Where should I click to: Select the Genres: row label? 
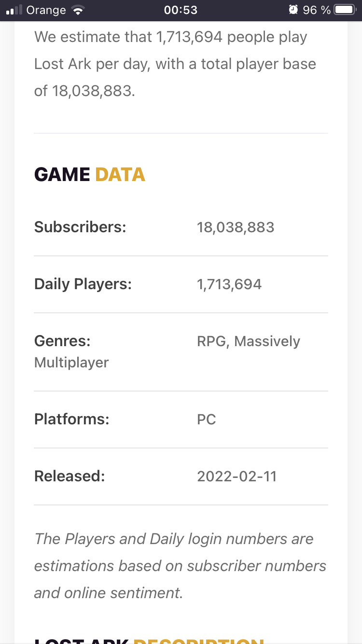pyautogui.click(x=62, y=341)
